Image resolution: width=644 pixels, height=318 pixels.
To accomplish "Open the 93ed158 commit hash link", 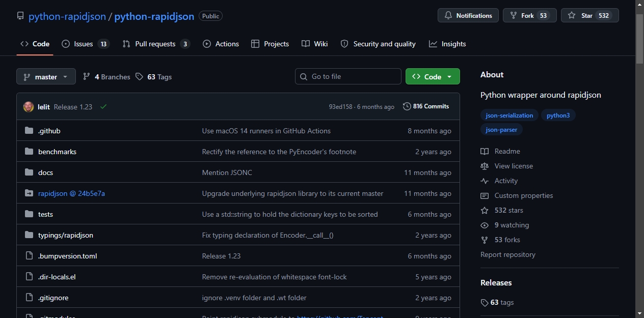I will pos(340,107).
